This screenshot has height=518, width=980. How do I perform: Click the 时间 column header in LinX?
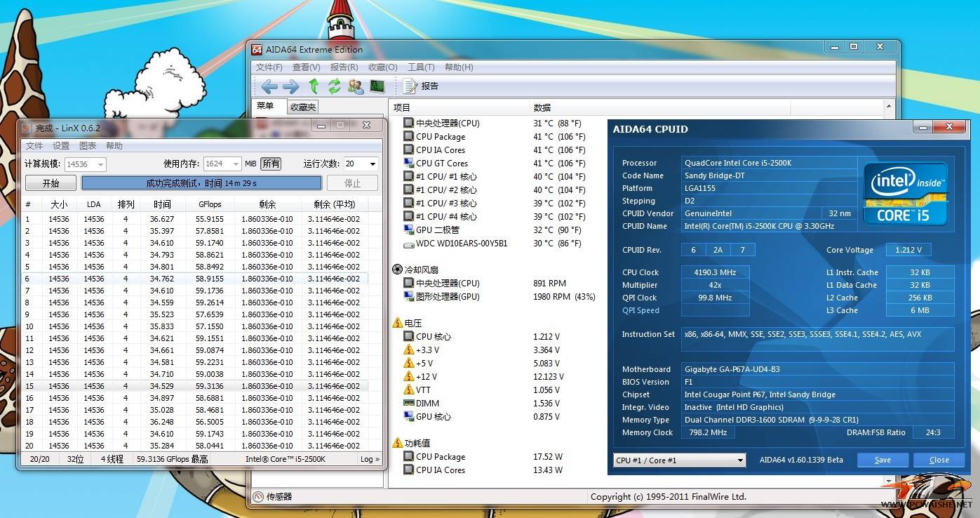click(x=162, y=204)
